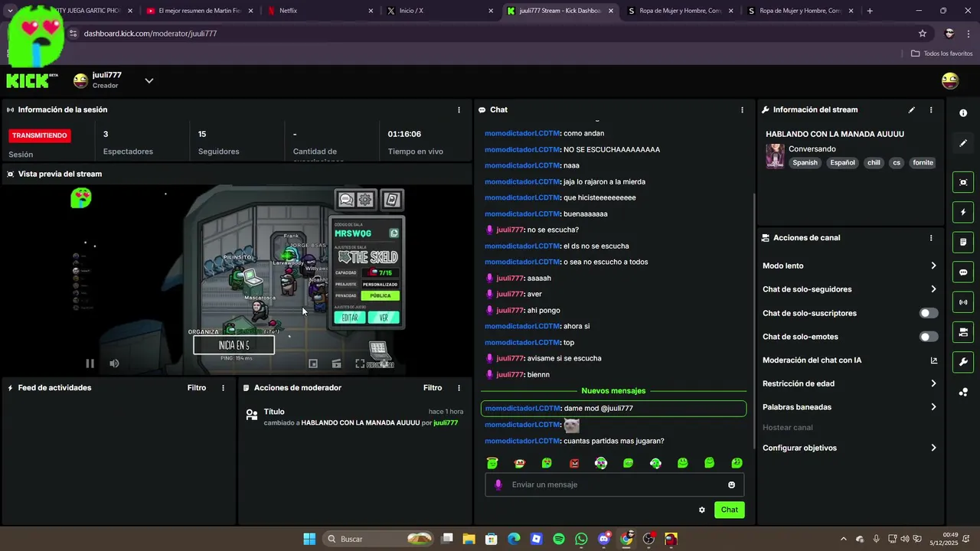Click the green Chat send button
This screenshot has width=980, height=551.
(729, 510)
